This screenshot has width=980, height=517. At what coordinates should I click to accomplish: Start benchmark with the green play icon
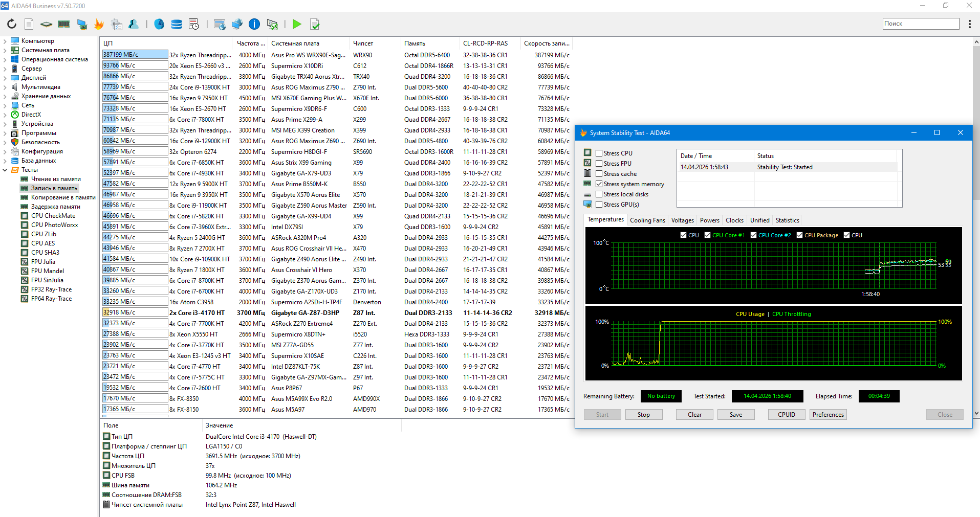pyautogui.click(x=297, y=24)
